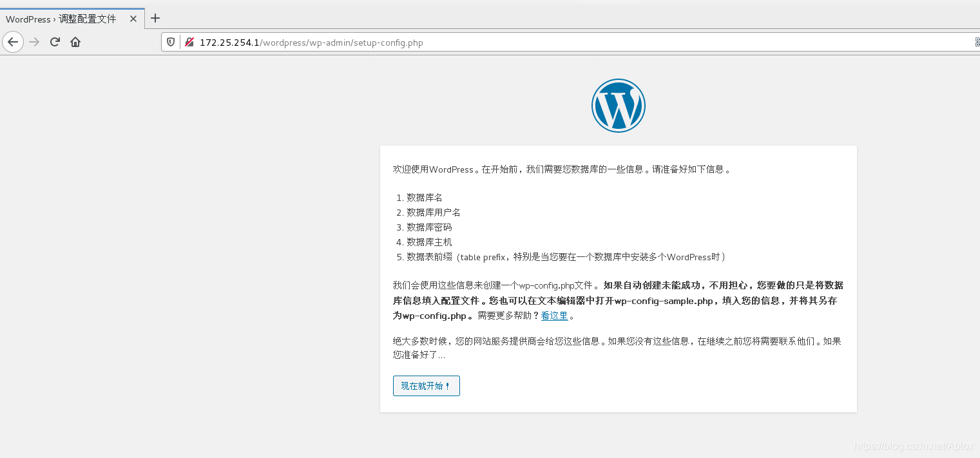The width and height of the screenshot is (980, 458).
Task: Click list item 数据库主机
Action: (429, 242)
